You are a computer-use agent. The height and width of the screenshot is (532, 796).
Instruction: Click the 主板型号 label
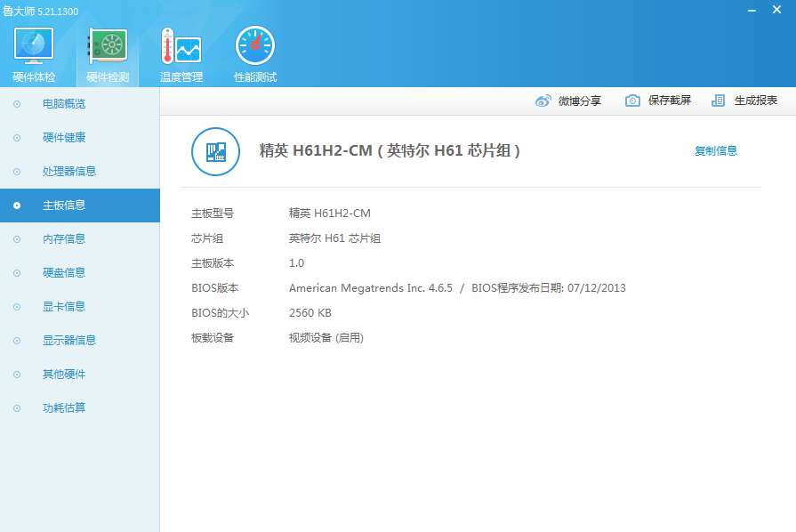[213, 214]
